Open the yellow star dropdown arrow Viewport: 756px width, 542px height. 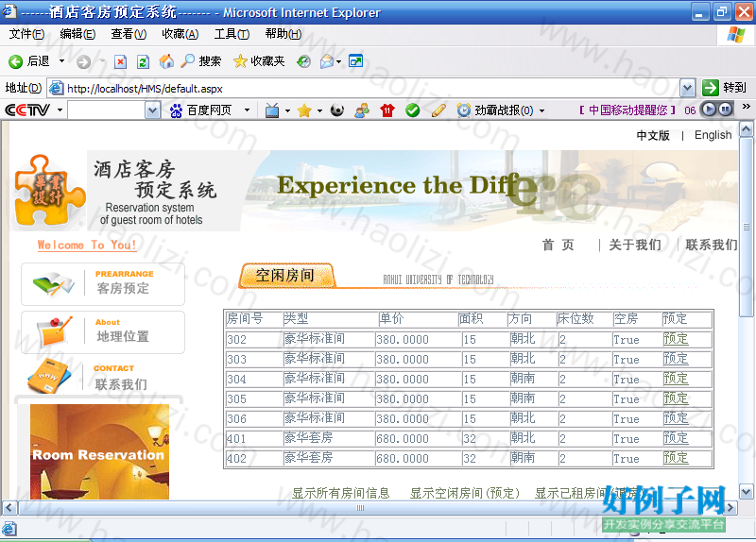coord(319,110)
